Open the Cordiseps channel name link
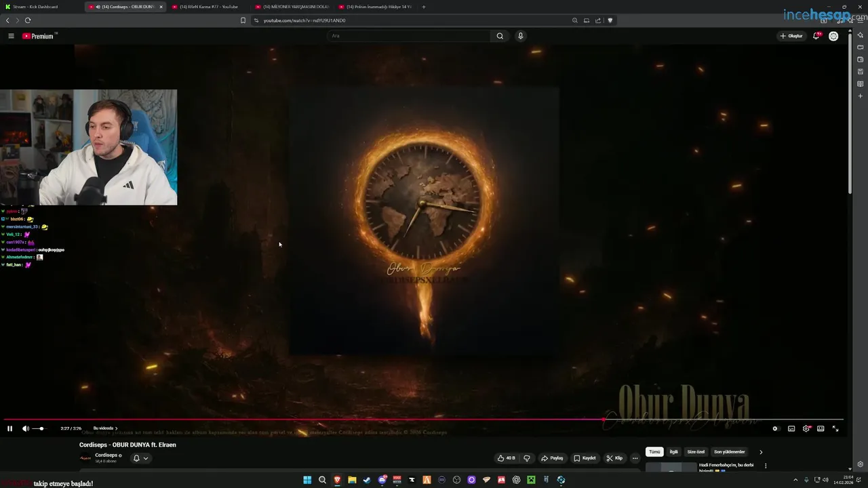 pos(106,455)
